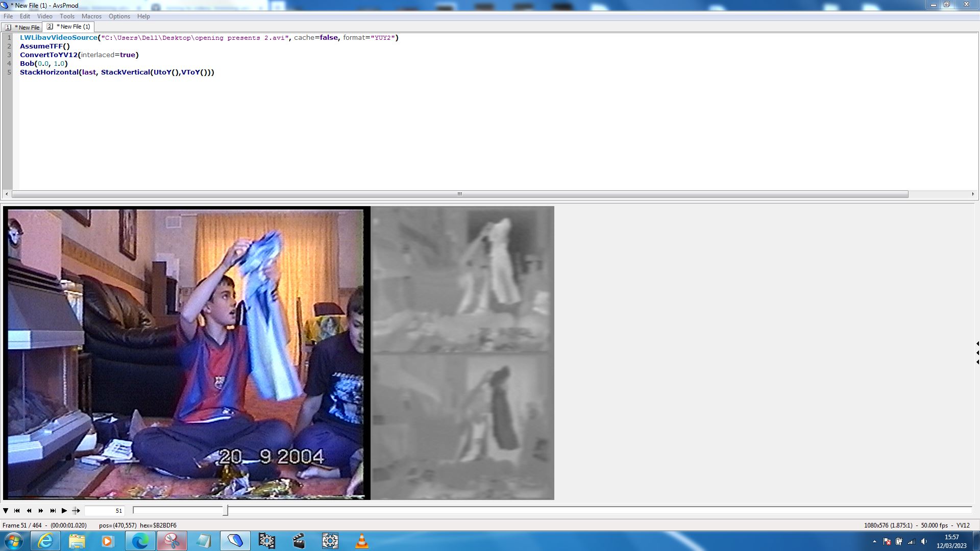
Task: Step back one frame
Action: 29,511
